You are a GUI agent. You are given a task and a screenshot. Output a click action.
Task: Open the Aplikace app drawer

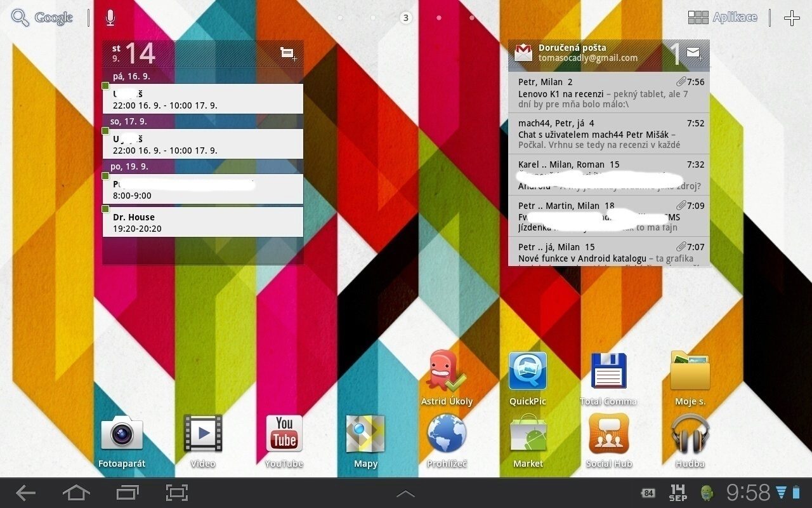click(x=723, y=17)
